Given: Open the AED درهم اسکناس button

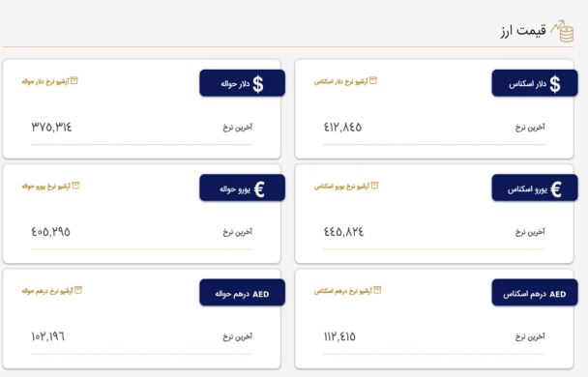Looking at the screenshot, I should 535,292.
